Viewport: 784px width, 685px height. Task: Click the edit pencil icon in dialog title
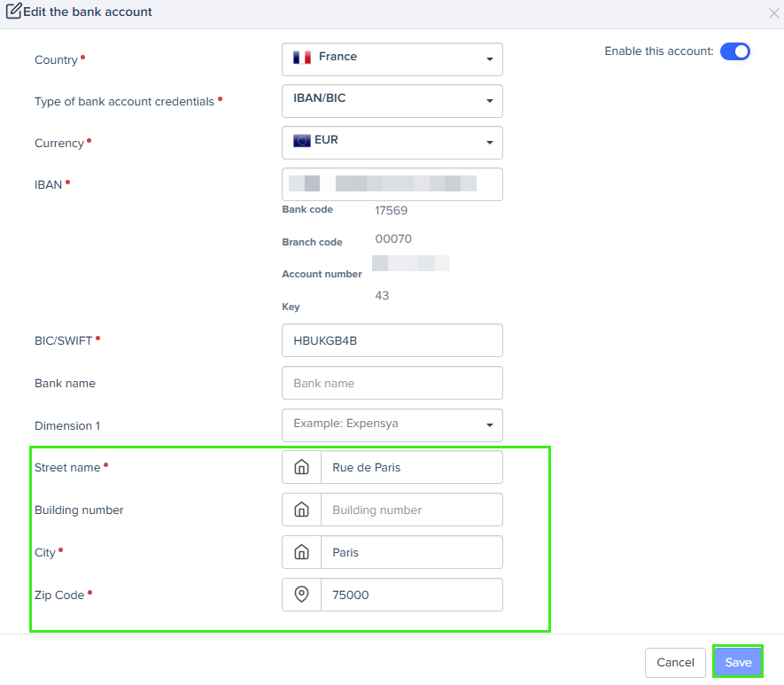pos(14,11)
